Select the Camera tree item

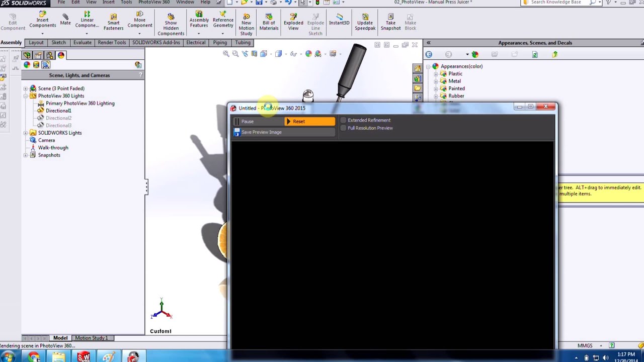click(x=46, y=140)
